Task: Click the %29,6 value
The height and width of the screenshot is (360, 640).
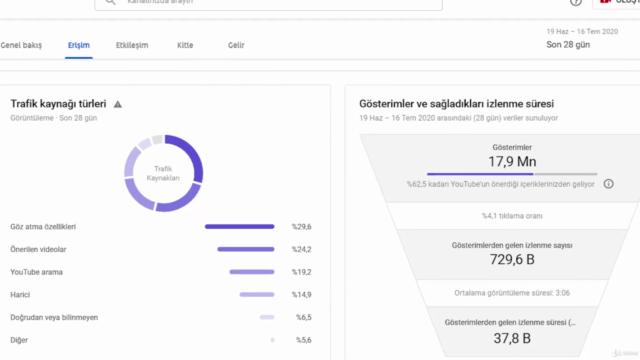Action: point(302,227)
